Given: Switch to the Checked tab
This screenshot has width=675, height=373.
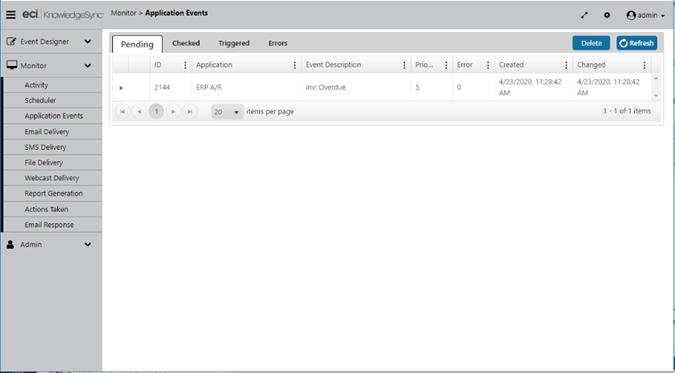Looking at the screenshot, I should point(186,44).
